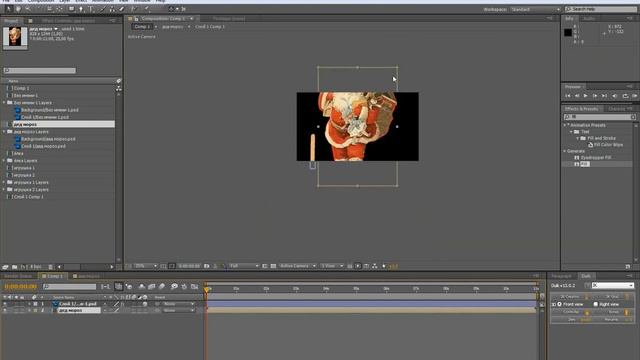
Task: Mute audio in Preview panel
Action: pos(615,96)
